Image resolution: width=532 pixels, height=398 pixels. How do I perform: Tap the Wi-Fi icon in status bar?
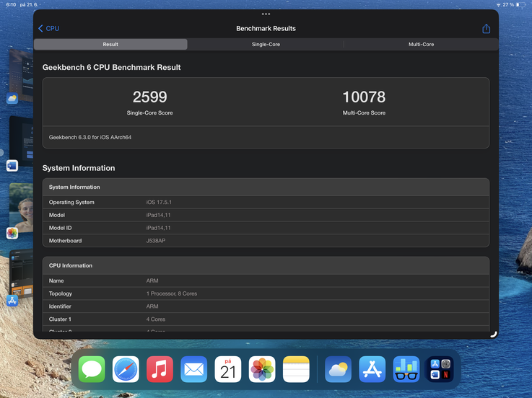(x=498, y=5)
